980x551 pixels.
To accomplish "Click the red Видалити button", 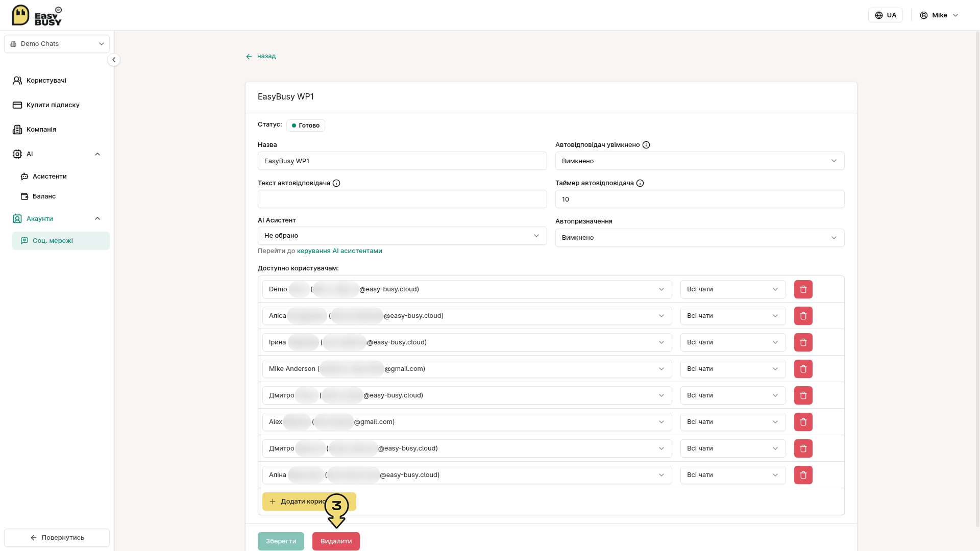I will click(336, 541).
